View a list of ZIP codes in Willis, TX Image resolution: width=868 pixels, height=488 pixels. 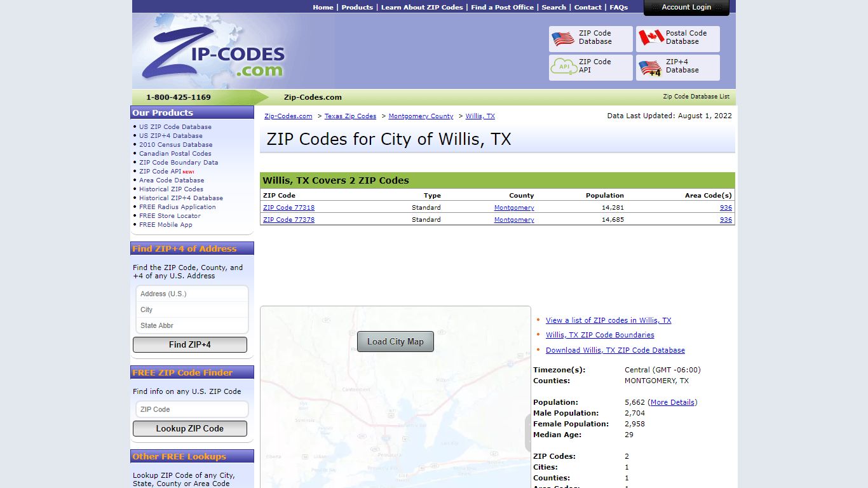pyautogui.click(x=608, y=320)
